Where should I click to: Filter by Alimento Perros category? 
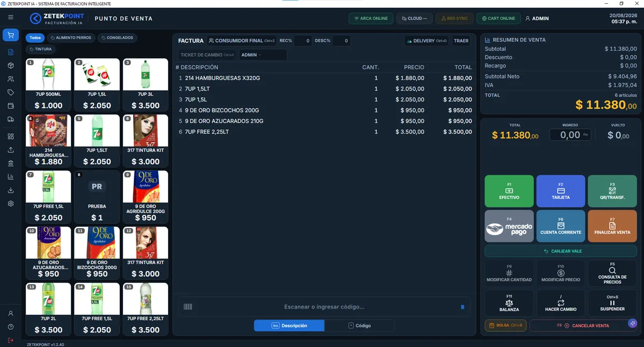(71, 38)
